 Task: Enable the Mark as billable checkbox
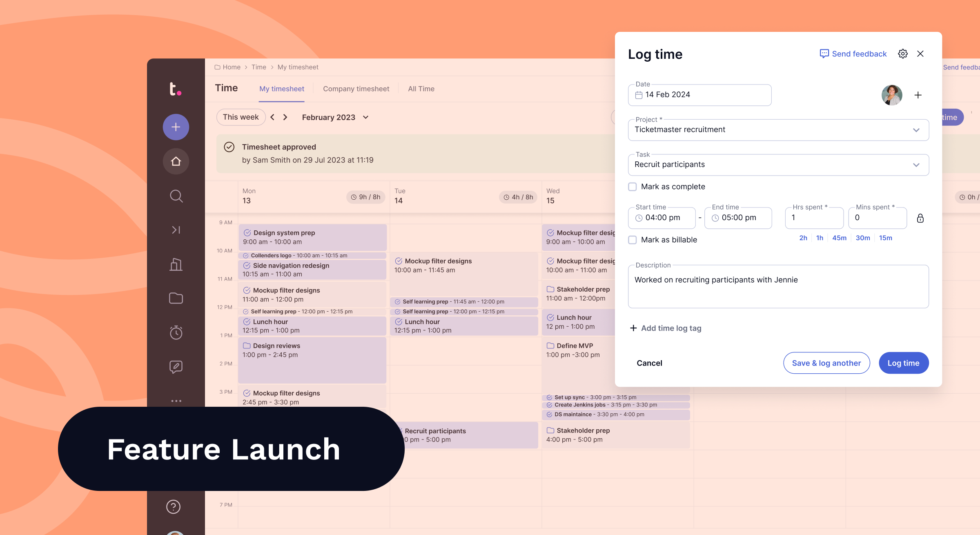pos(633,240)
